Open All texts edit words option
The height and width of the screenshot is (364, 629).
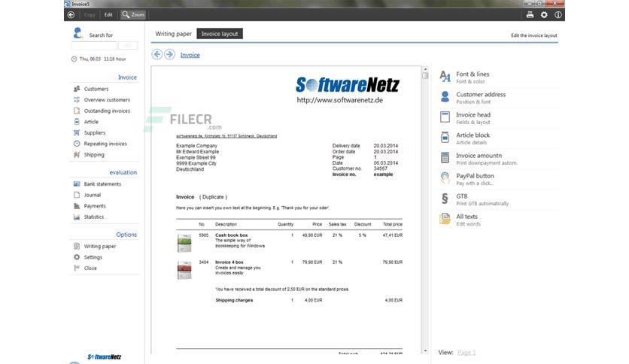click(497, 220)
